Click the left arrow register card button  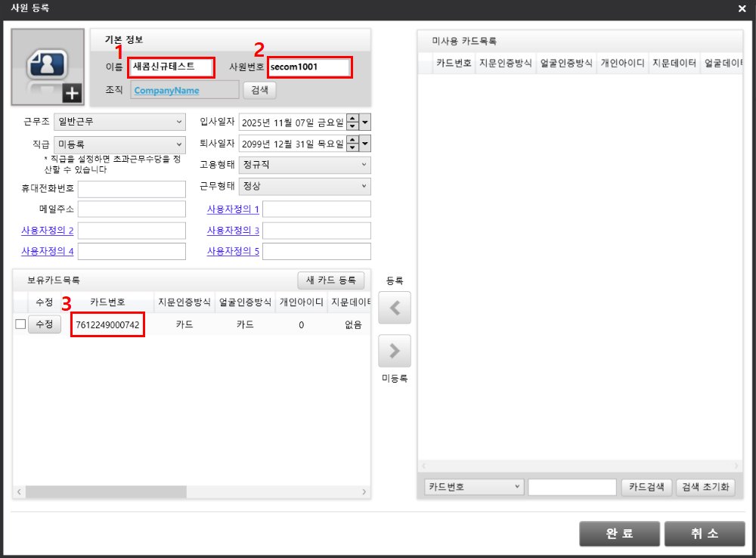click(x=394, y=308)
